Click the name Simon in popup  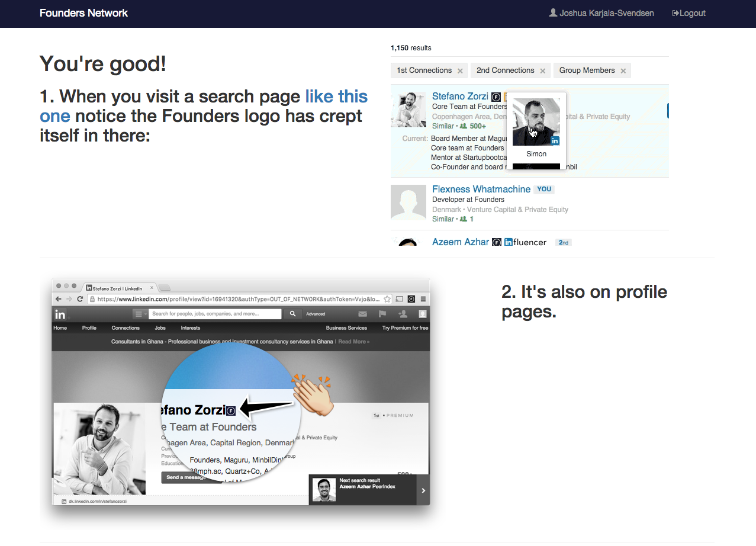pyautogui.click(x=536, y=154)
